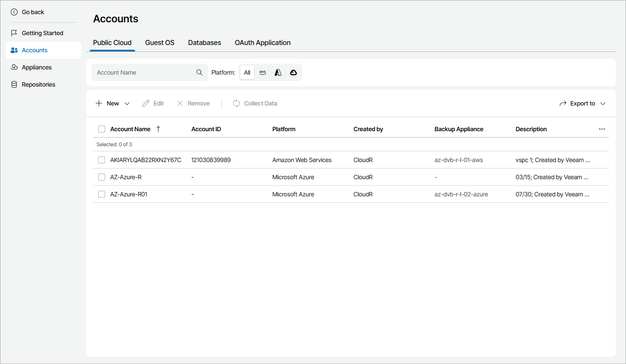The width and height of the screenshot is (626, 364).
Task: Open the OAuth Application tab
Action: point(263,43)
